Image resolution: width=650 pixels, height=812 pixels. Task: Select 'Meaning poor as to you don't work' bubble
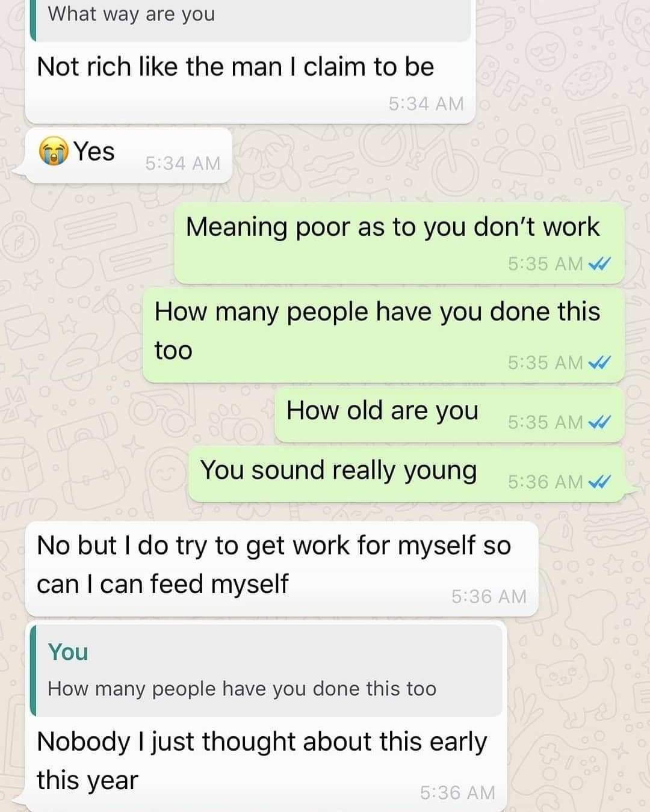coord(399,243)
